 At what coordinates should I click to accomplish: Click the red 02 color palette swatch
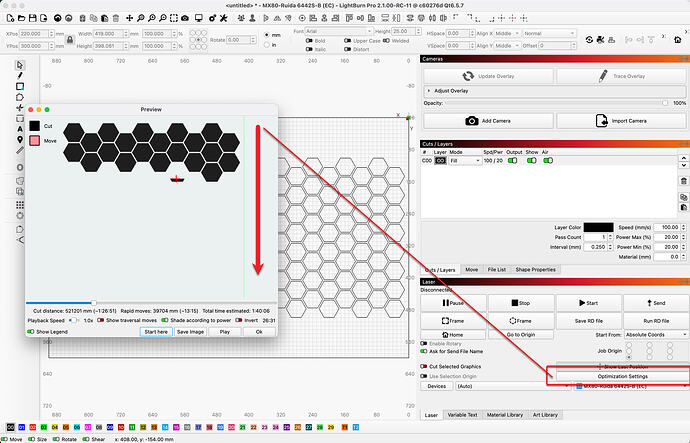[x=33, y=427]
